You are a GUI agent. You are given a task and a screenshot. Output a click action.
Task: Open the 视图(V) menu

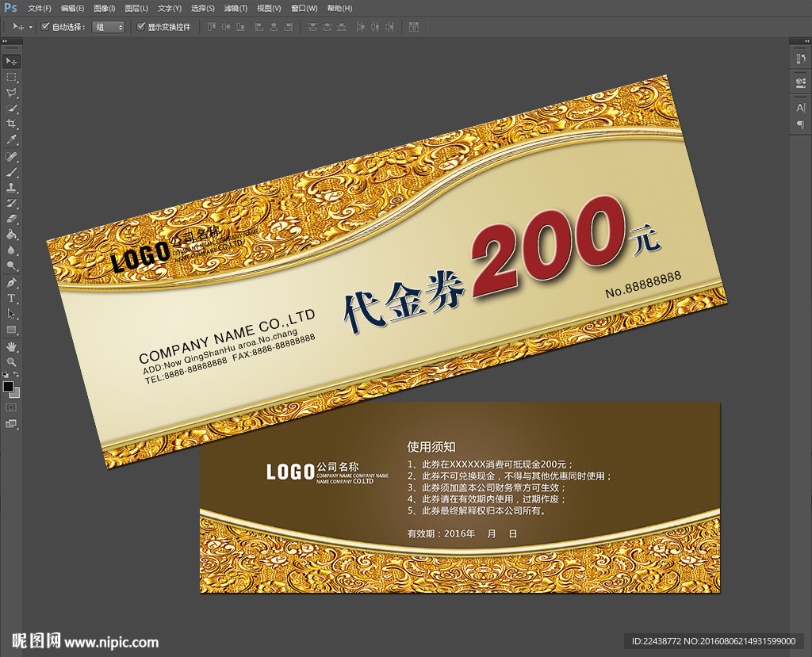point(269,8)
